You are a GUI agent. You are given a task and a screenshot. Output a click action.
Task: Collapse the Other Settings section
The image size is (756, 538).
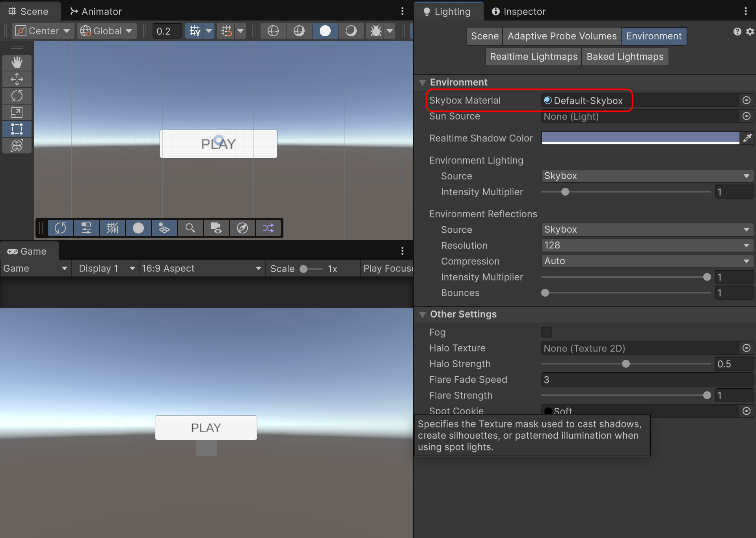423,314
